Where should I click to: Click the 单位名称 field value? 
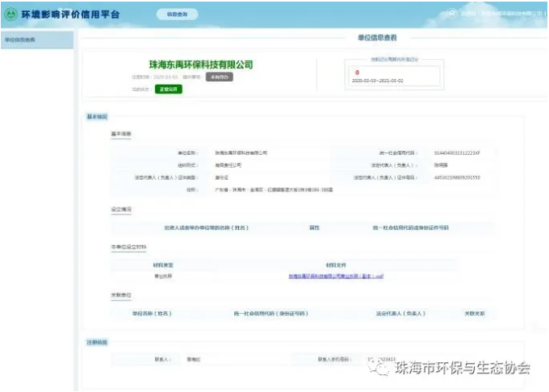(x=241, y=152)
